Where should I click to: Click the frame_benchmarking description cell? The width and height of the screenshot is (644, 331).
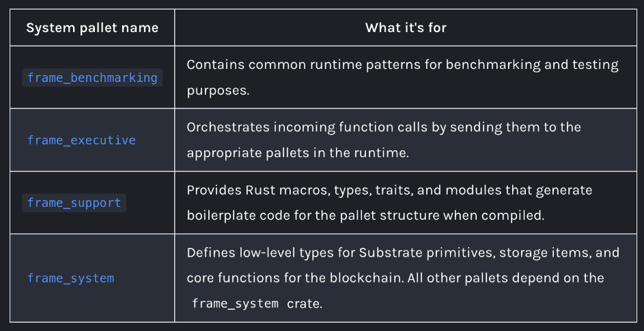(x=406, y=78)
